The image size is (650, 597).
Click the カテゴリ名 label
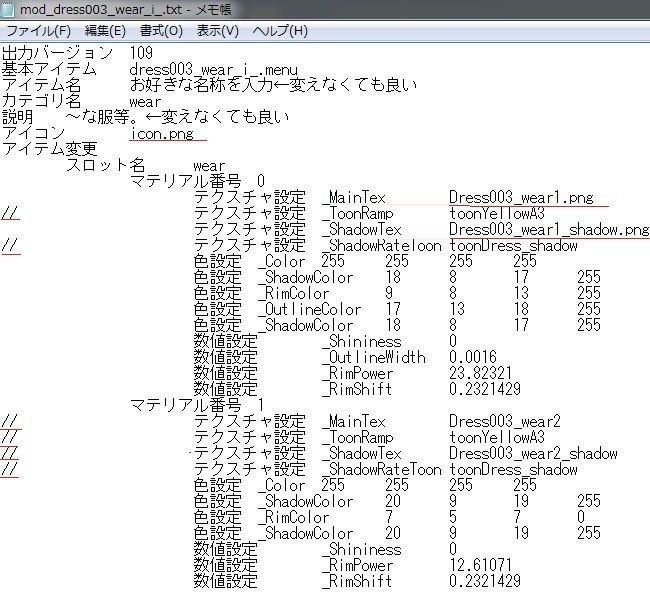[x=41, y=101]
